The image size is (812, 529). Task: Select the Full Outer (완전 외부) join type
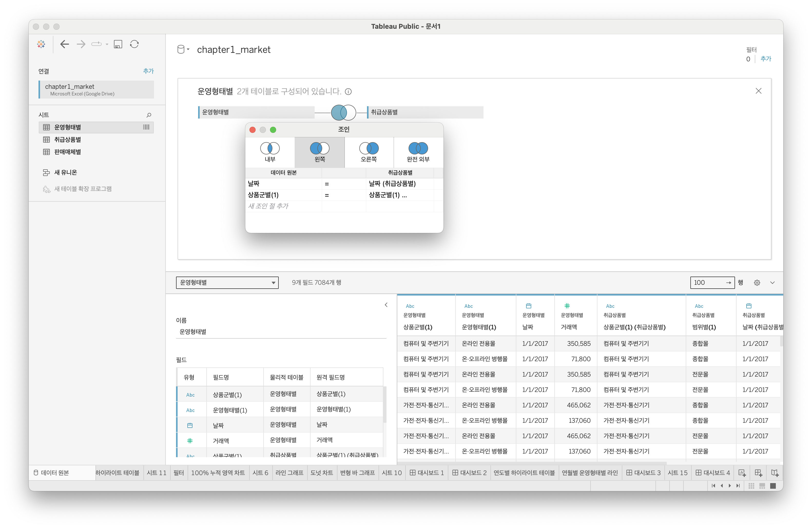pos(418,152)
